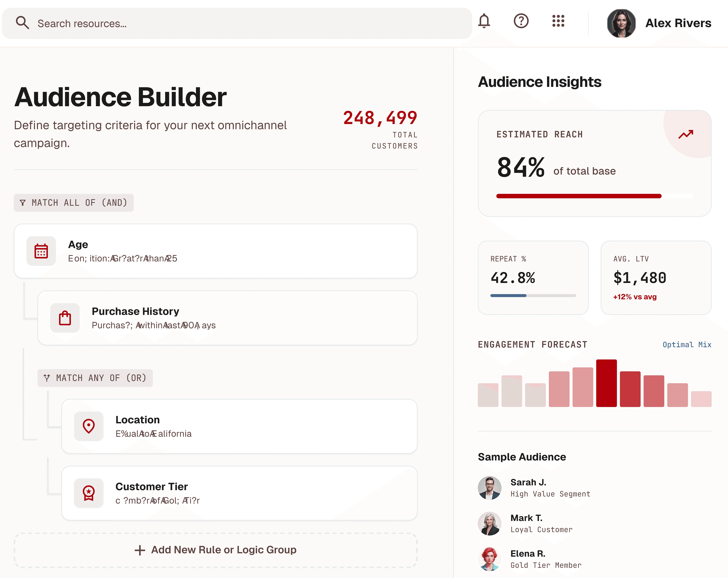Click the Location pin icon
Screen dimensions: 728x578
point(89,426)
